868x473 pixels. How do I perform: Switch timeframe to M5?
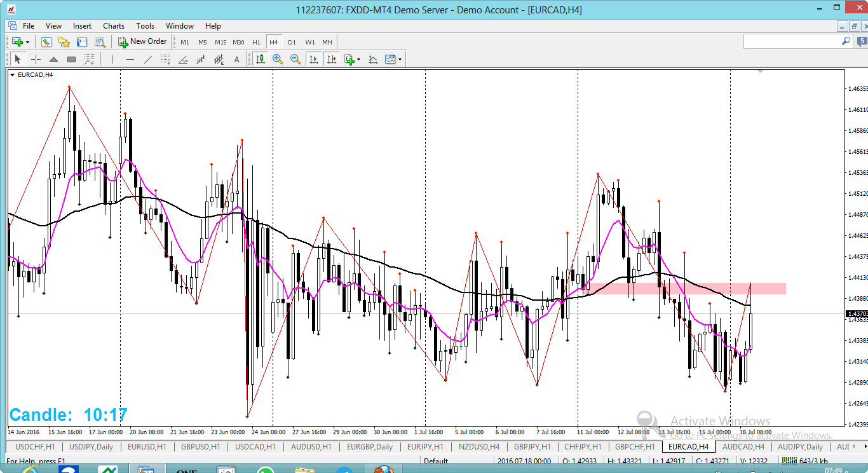pos(203,42)
